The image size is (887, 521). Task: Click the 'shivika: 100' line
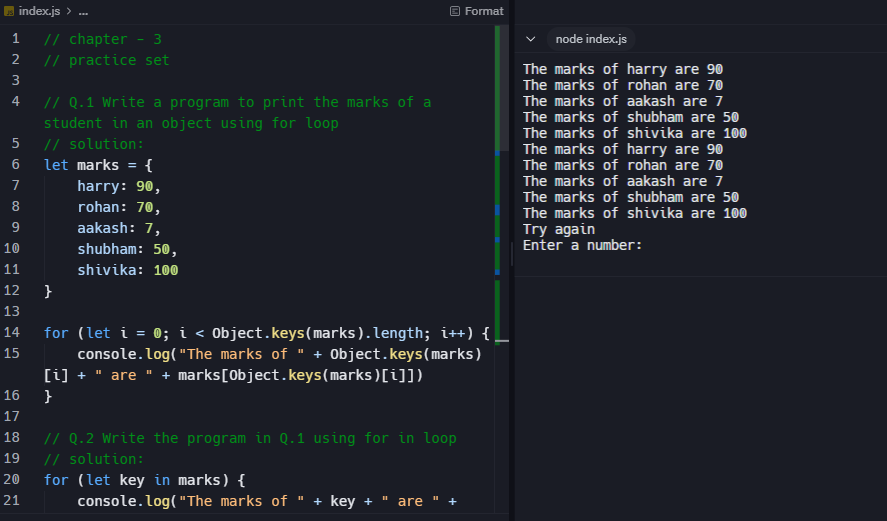pos(128,270)
